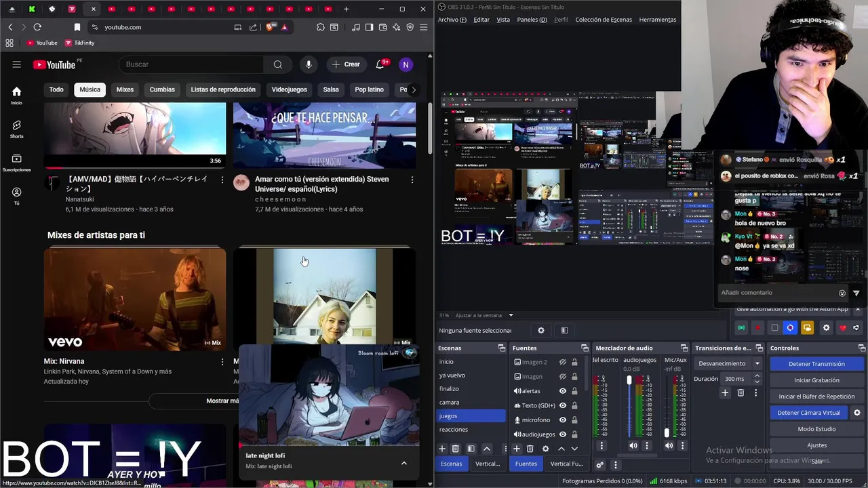Image resolution: width=868 pixels, height=488 pixels.
Task: Open transition properties three-dot menu
Action: click(755, 392)
